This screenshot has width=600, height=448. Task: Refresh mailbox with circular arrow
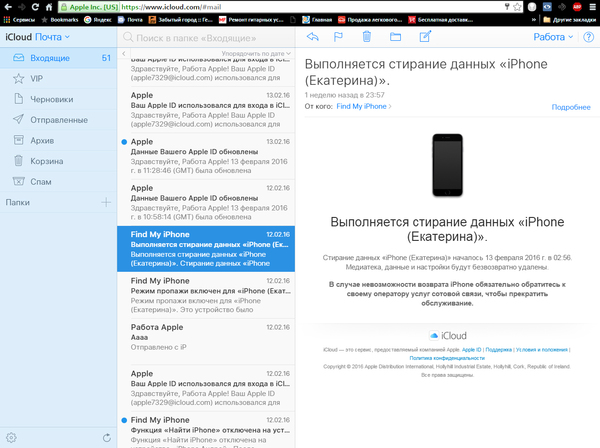(x=107, y=437)
